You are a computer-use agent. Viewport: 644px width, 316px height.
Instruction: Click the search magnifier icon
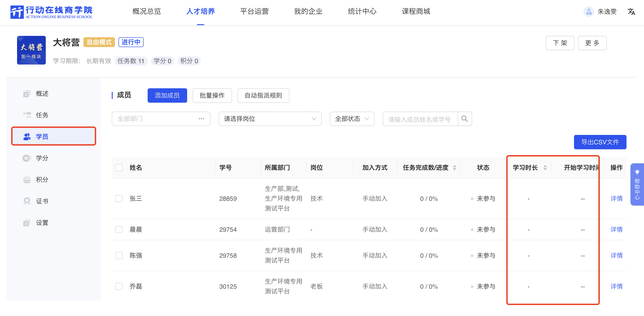coord(464,119)
